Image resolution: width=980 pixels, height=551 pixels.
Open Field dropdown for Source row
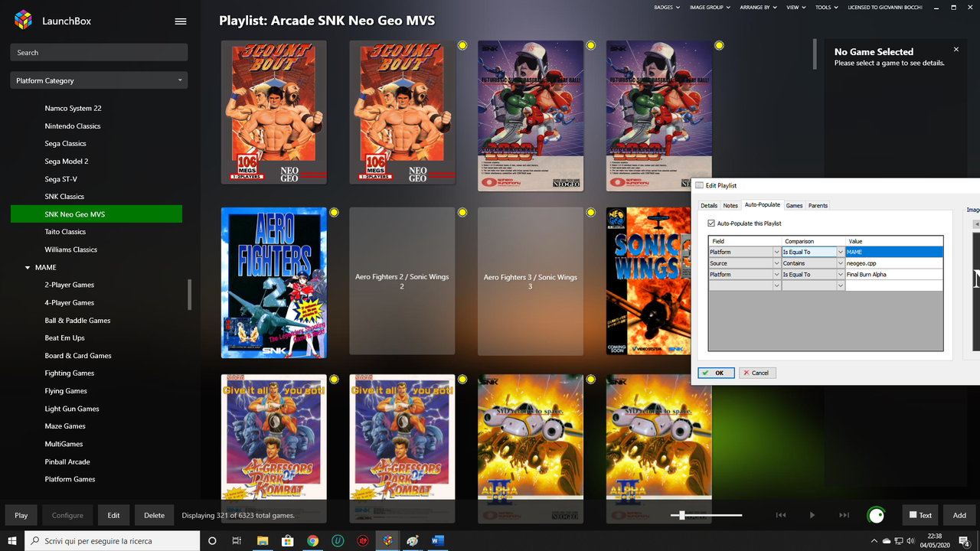pyautogui.click(x=777, y=263)
